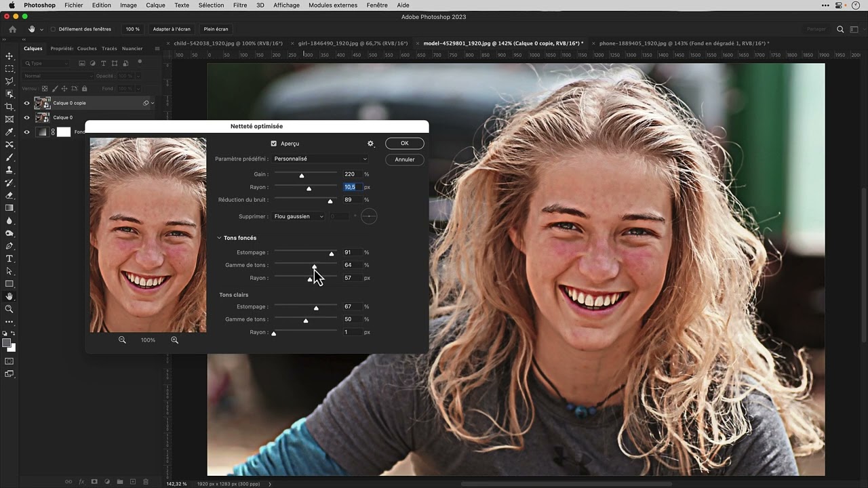
Task: Open the Paramètre prédéfini dropdown
Action: 320,159
